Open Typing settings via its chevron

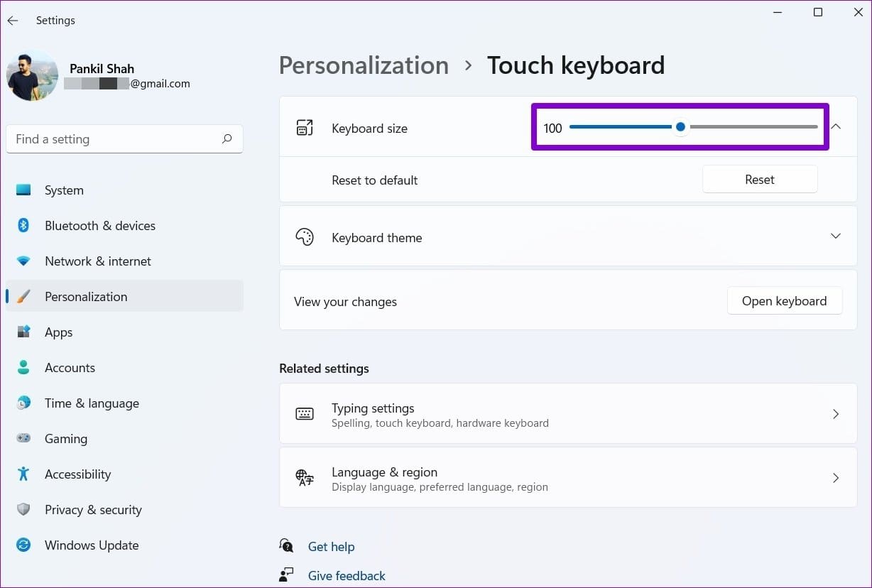(x=836, y=413)
